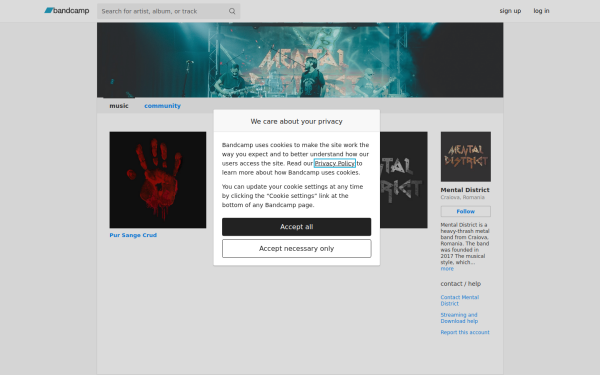
Task: Follow Mental District
Action: click(466, 211)
